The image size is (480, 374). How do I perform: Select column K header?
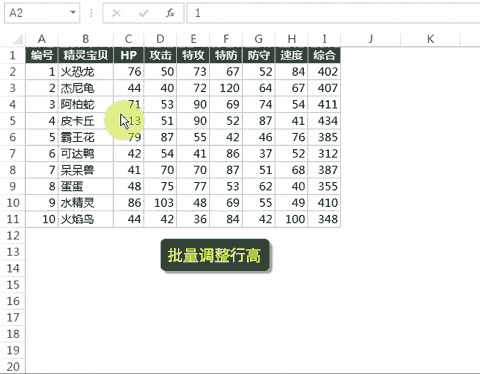click(430, 39)
